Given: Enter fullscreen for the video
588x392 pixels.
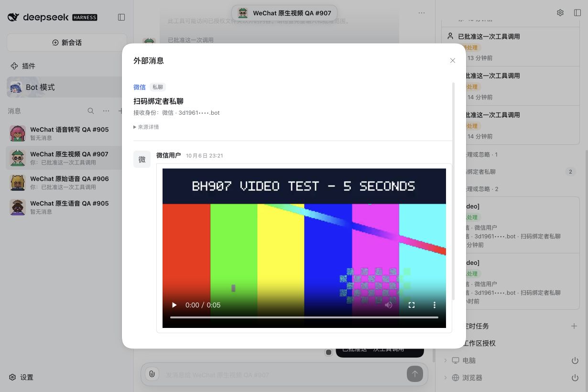Looking at the screenshot, I should pyautogui.click(x=412, y=305).
